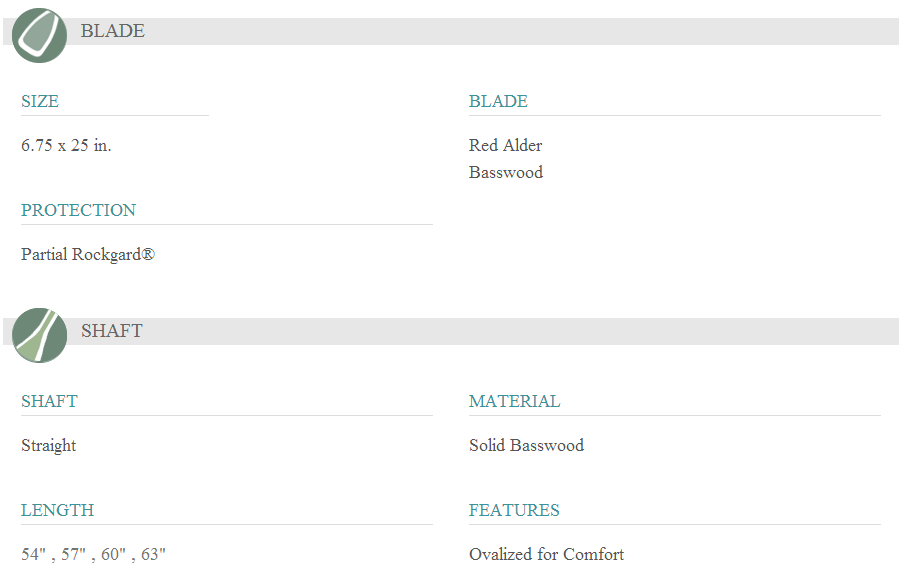
Task: Select the BLADE section header bar title
Action: (x=112, y=31)
